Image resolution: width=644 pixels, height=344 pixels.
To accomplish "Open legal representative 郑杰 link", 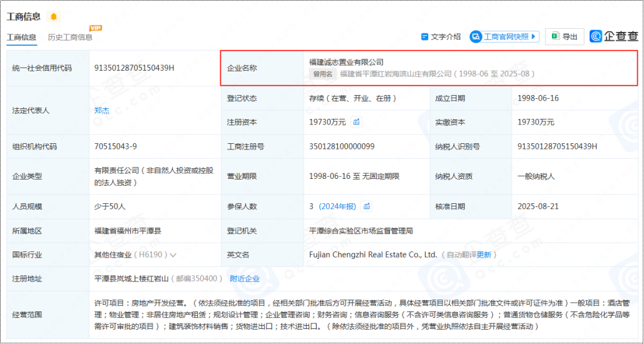I will [101, 111].
